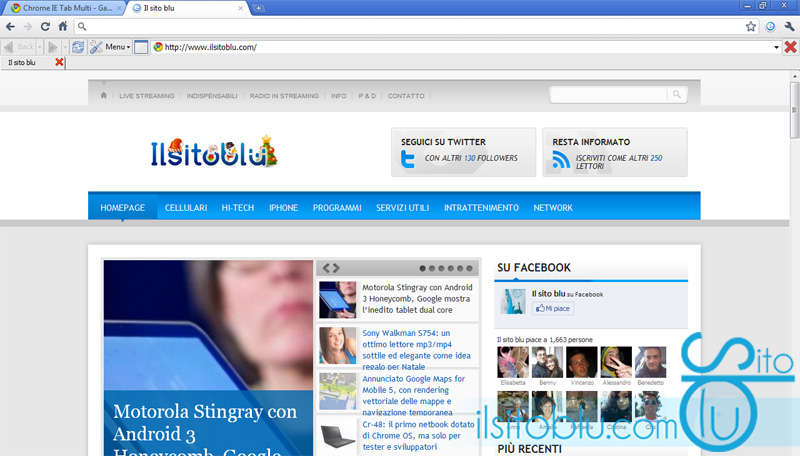Open the IE Tab tools Menu

[x=110, y=47]
